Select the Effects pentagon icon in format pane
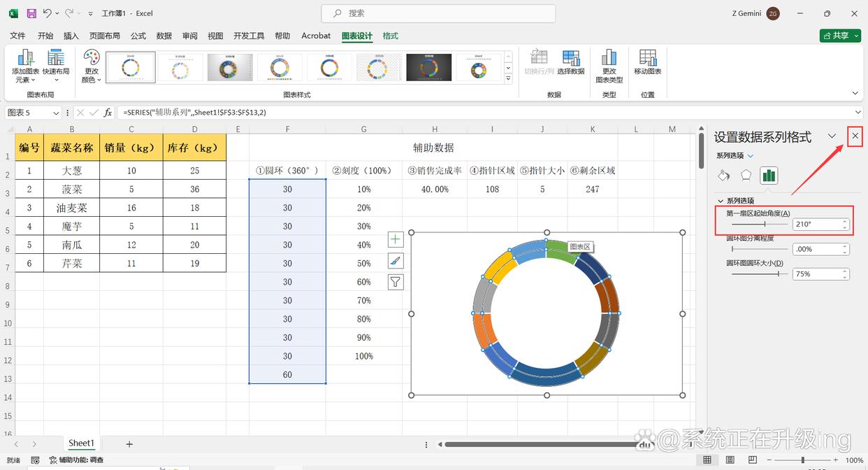 tap(746, 175)
